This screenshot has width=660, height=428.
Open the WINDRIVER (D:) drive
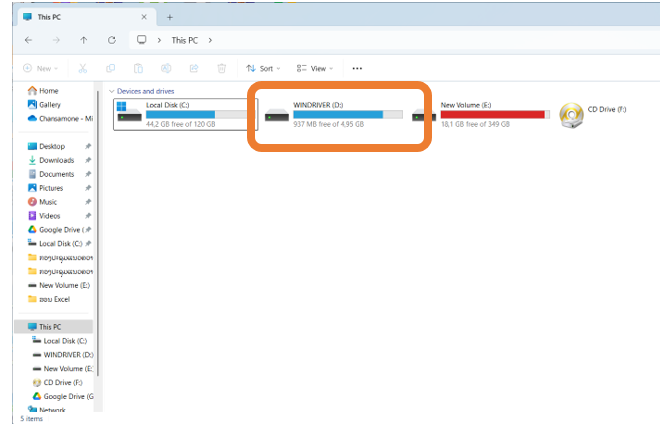pos(277,115)
